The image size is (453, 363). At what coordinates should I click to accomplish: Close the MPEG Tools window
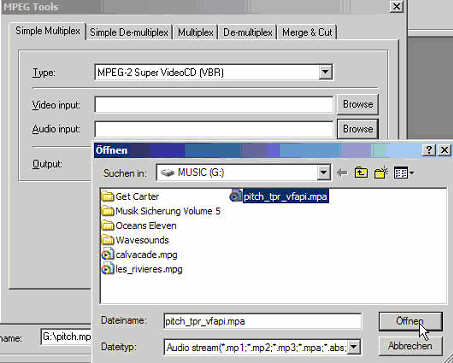click(x=396, y=6)
